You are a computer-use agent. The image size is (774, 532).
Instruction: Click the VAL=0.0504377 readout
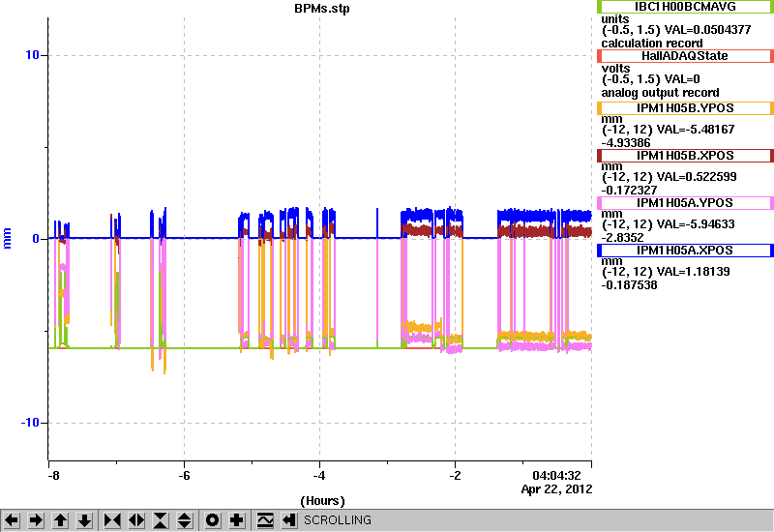[707, 30]
